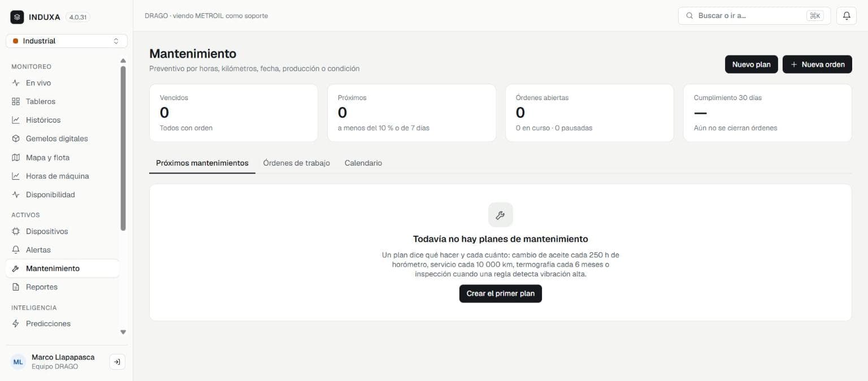Screen dimensions: 868x381
Task: Click the ACTIVOS section label
Action: pyautogui.click(x=25, y=215)
